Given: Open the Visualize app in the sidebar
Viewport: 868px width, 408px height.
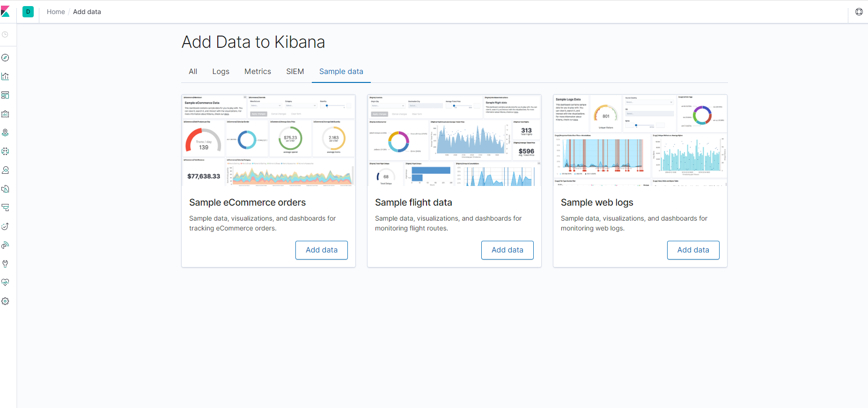Looking at the screenshot, I should click(x=6, y=76).
